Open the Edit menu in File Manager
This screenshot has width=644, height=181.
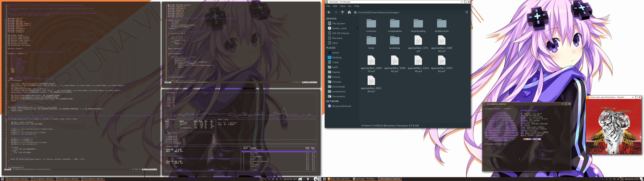click(x=335, y=6)
